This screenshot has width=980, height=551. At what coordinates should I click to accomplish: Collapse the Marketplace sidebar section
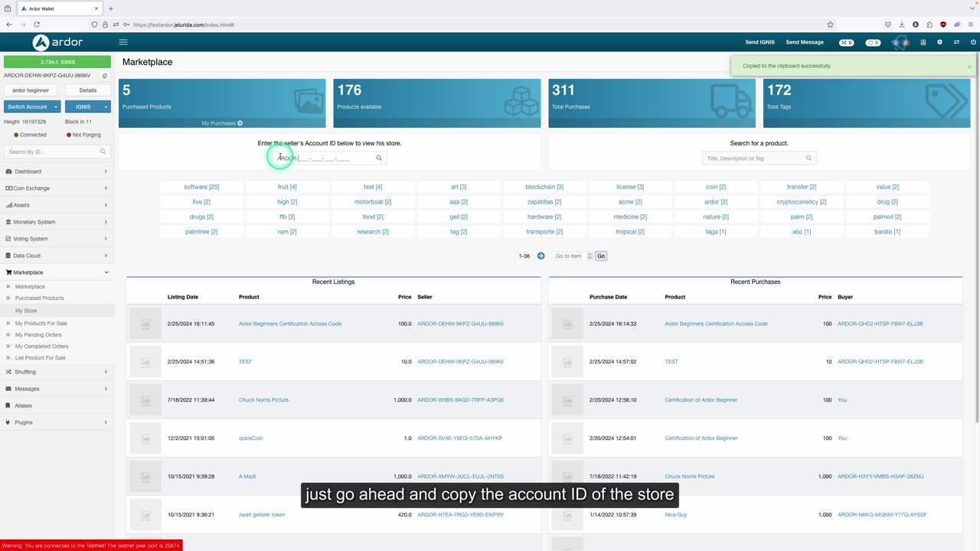57,272
